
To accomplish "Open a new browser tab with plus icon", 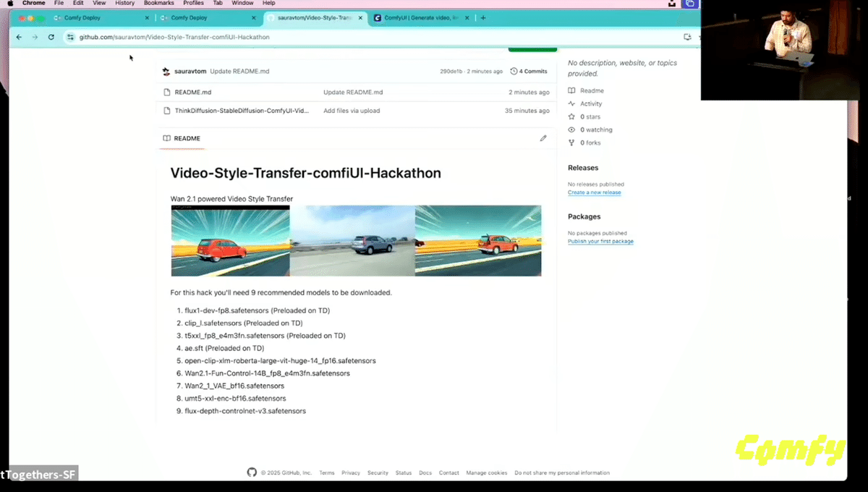I will [483, 17].
